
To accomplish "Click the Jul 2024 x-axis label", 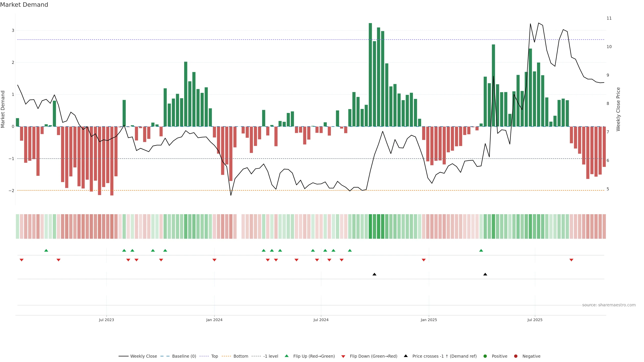I will click(x=321, y=320).
